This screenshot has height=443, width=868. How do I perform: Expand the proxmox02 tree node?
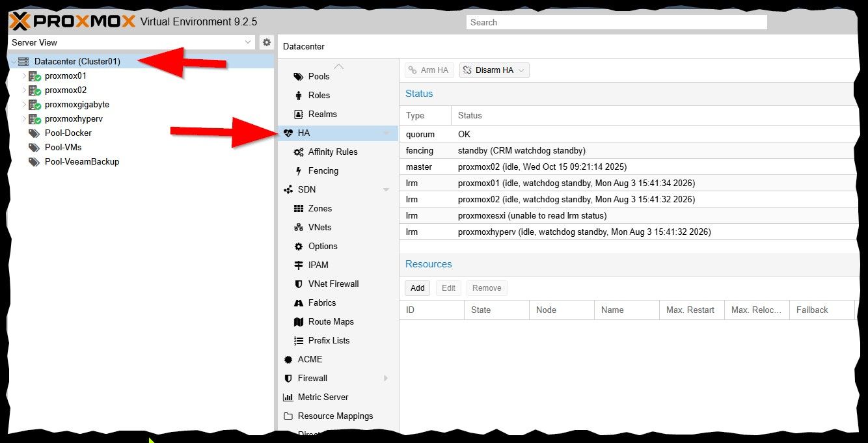click(24, 90)
